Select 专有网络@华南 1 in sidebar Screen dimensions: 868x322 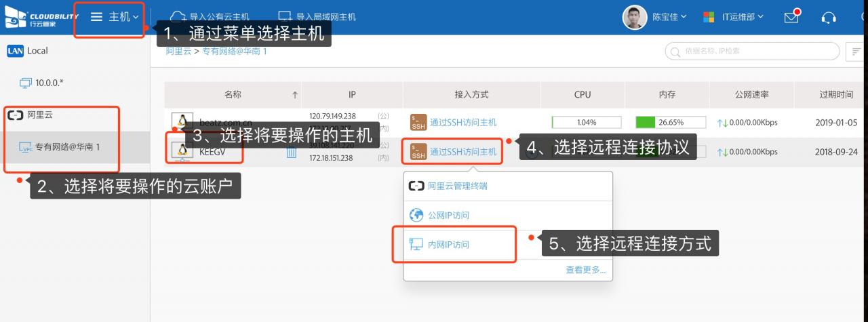[x=67, y=147]
